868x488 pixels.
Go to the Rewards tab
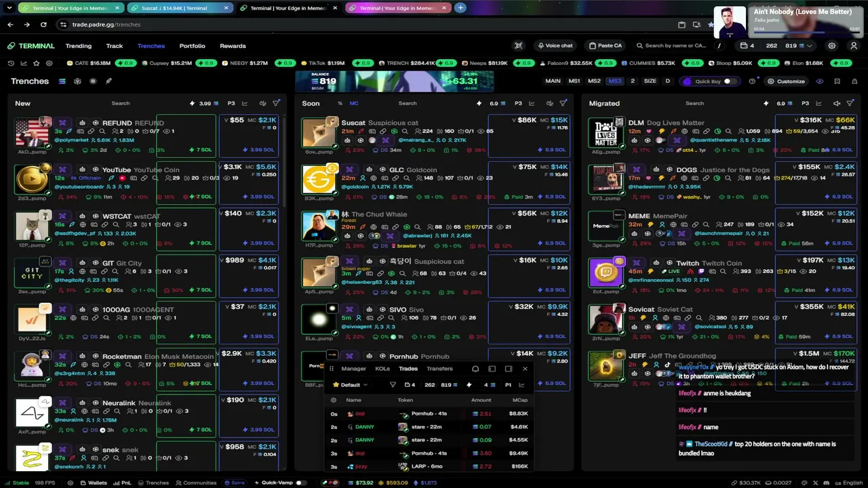click(233, 46)
